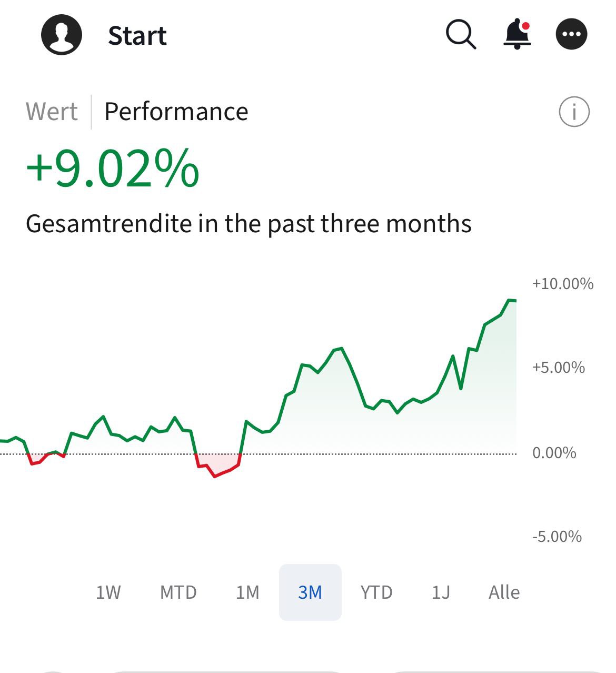This screenshot has width=616, height=673.
Task: Tap the +9.02% return figure
Action: pos(113,169)
